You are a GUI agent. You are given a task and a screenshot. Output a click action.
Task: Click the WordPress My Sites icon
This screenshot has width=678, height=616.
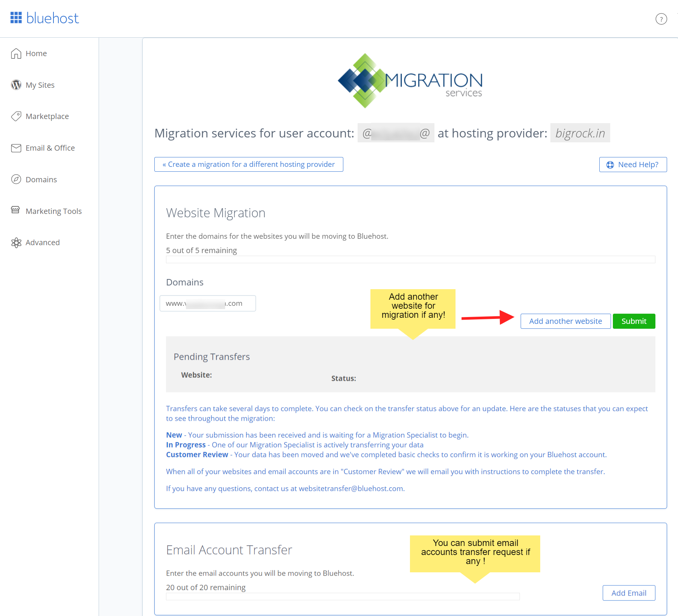[16, 85]
